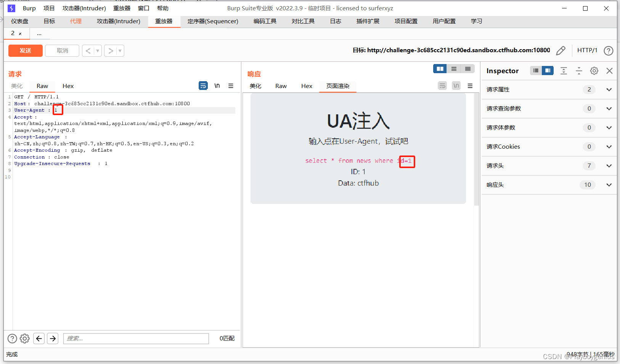Expand all Inspector sections icon
The image size is (620, 364).
(x=564, y=71)
